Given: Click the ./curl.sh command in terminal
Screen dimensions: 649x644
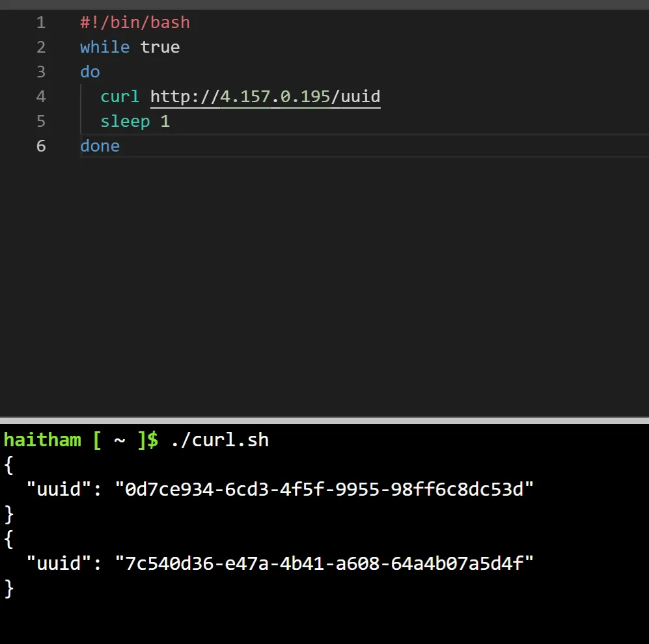Looking at the screenshot, I should 219,440.
